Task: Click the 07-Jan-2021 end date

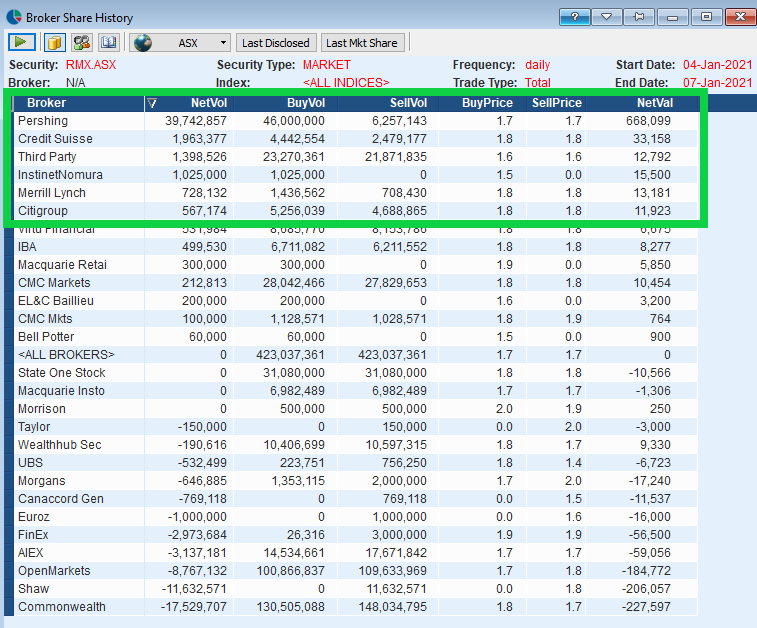Action: click(717, 83)
